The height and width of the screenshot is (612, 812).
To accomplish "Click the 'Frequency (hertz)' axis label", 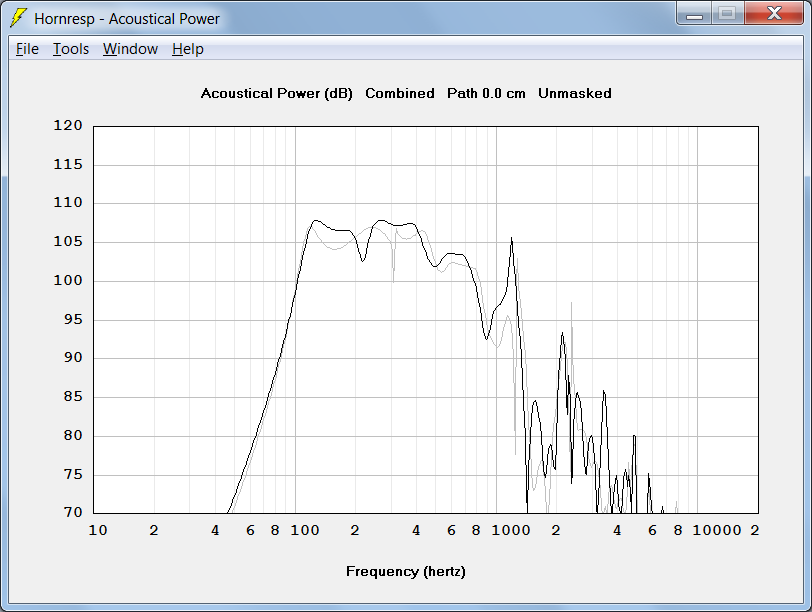I will [x=406, y=572].
